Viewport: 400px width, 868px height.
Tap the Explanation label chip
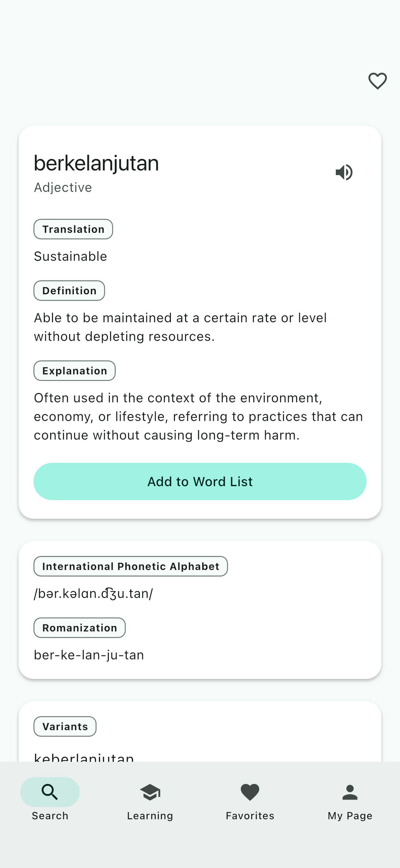coord(74,371)
